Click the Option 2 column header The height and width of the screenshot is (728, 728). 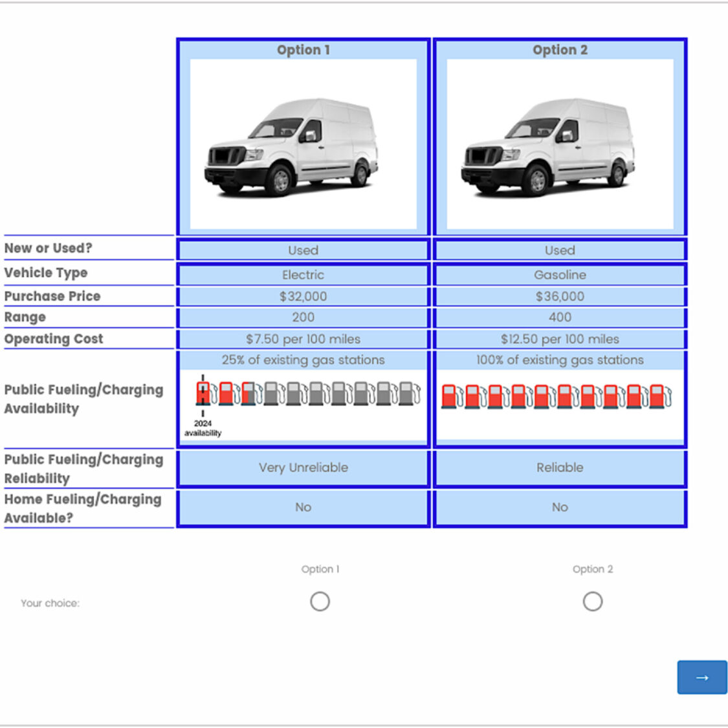[x=560, y=50]
